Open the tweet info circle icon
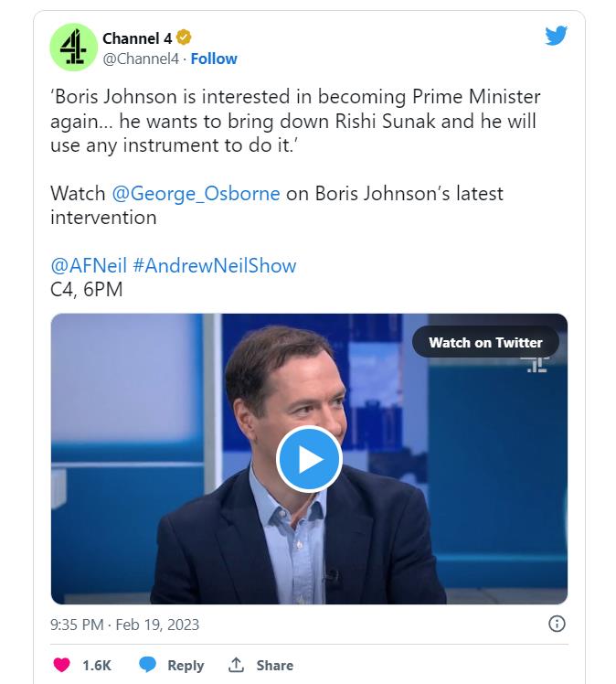The width and height of the screenshot is (616, 684). point(556,625)
